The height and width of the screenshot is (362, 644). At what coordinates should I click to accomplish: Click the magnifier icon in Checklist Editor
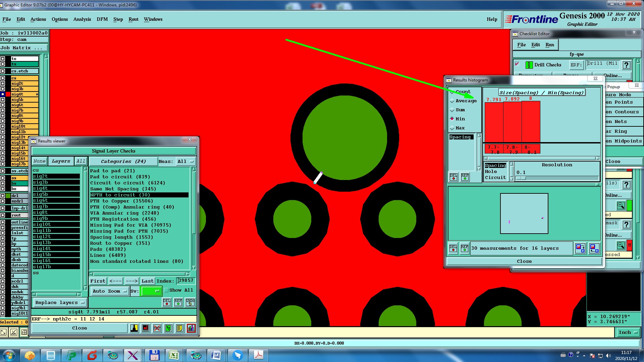coord(621,205)
